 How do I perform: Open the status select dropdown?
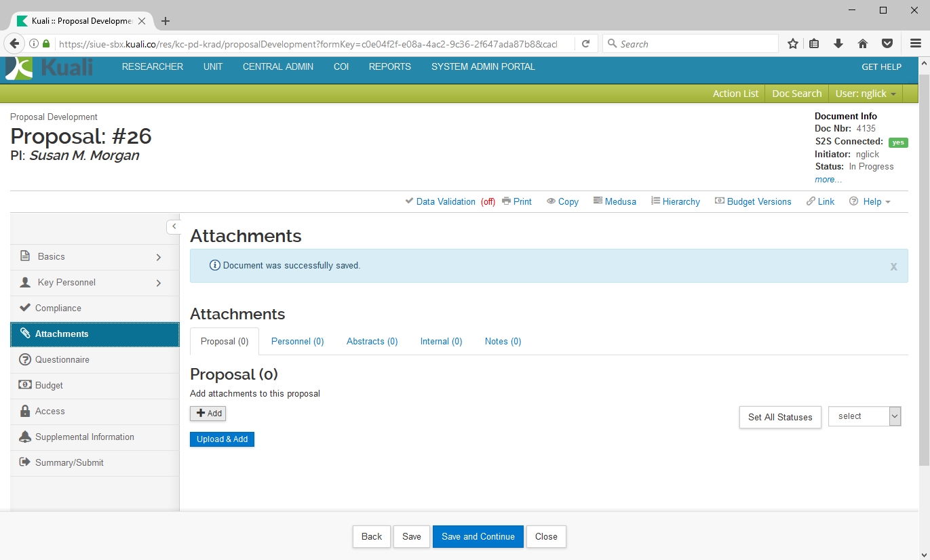point(864,416)
